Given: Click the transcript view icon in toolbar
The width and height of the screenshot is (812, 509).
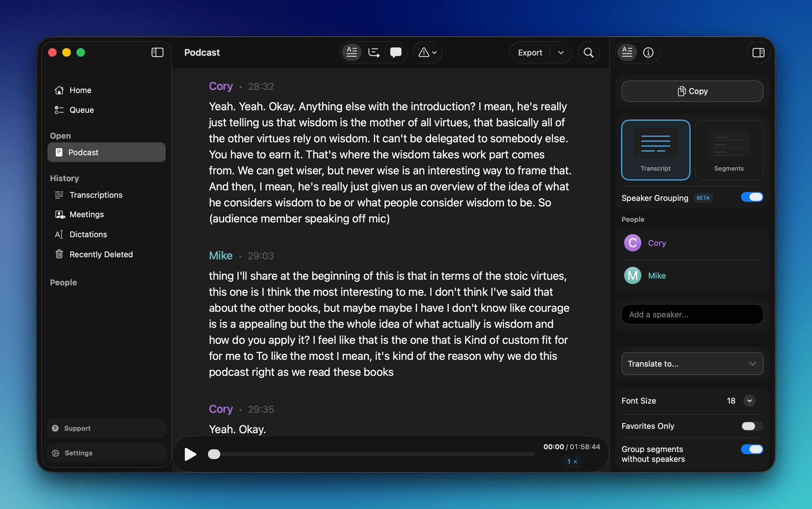Looking at the screenshot, I should pyautogui.click(x=352, y=52).
